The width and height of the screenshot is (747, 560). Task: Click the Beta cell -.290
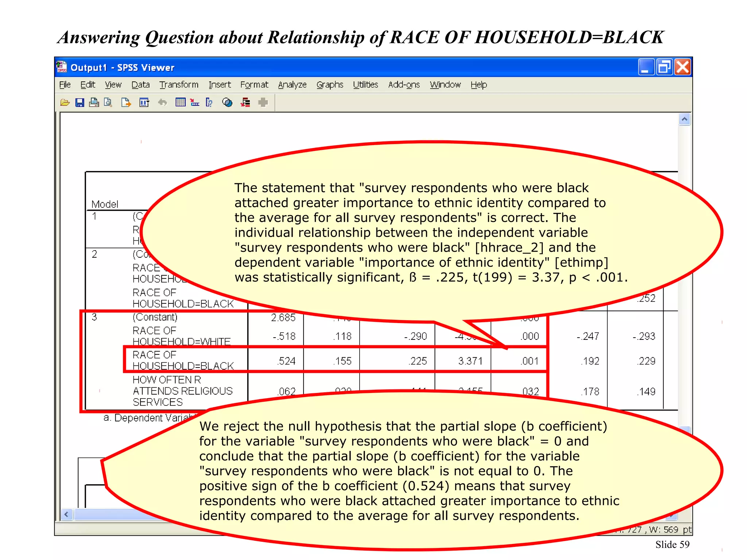pyautogui.click(x=415, y=336)
